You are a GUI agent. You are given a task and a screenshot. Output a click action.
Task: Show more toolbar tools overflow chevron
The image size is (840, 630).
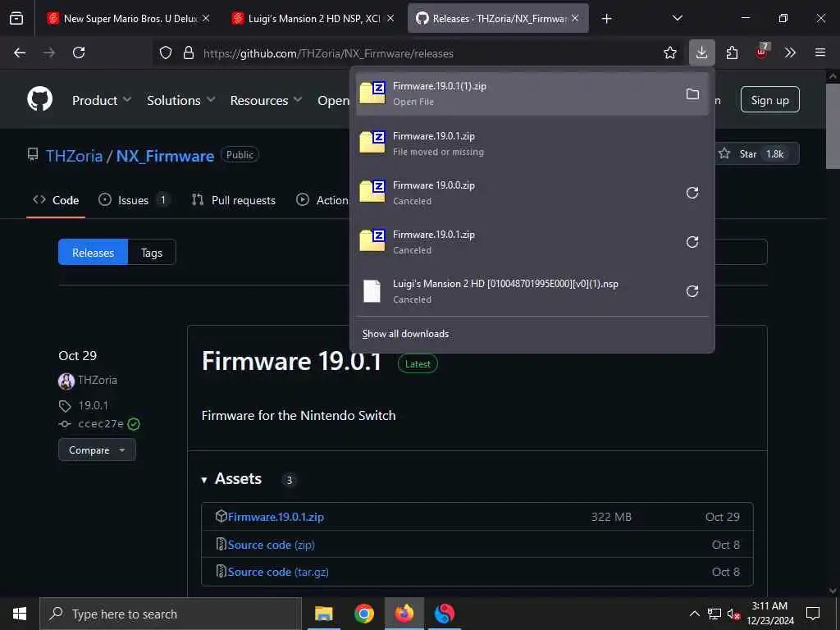tap(790, 52)
